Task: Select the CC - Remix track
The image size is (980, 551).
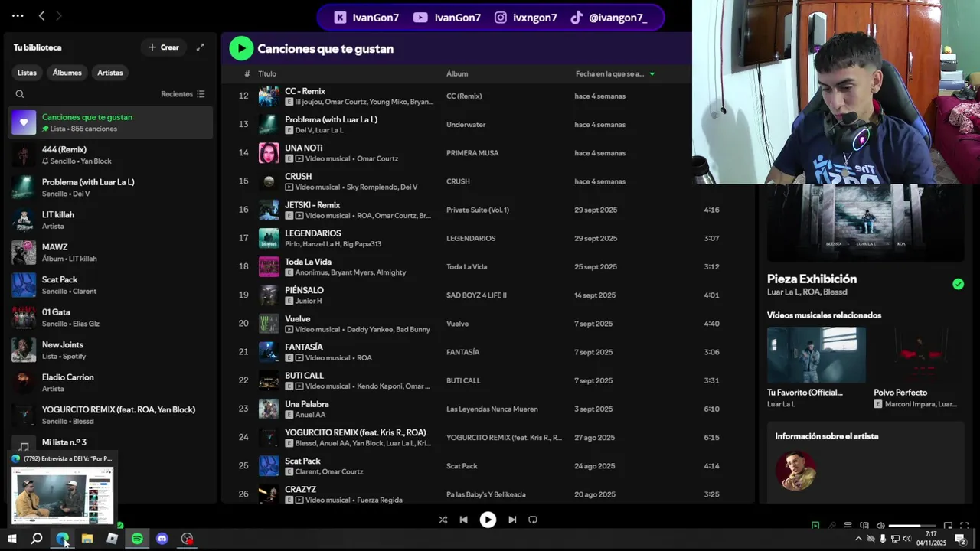Action: coord(305,91)
